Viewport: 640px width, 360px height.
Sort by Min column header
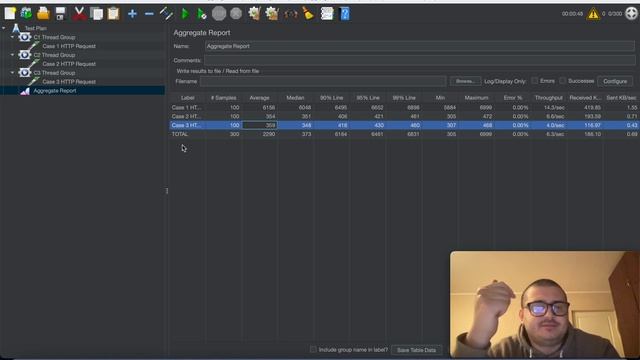point(440,98)
